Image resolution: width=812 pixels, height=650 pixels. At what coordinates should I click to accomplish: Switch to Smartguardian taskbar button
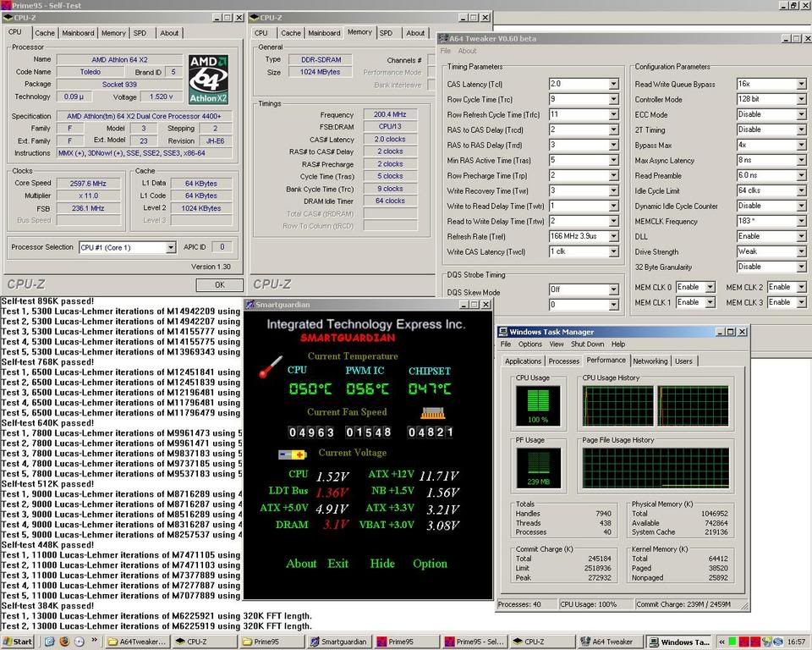pyautogui.click(x=338, y=642)
